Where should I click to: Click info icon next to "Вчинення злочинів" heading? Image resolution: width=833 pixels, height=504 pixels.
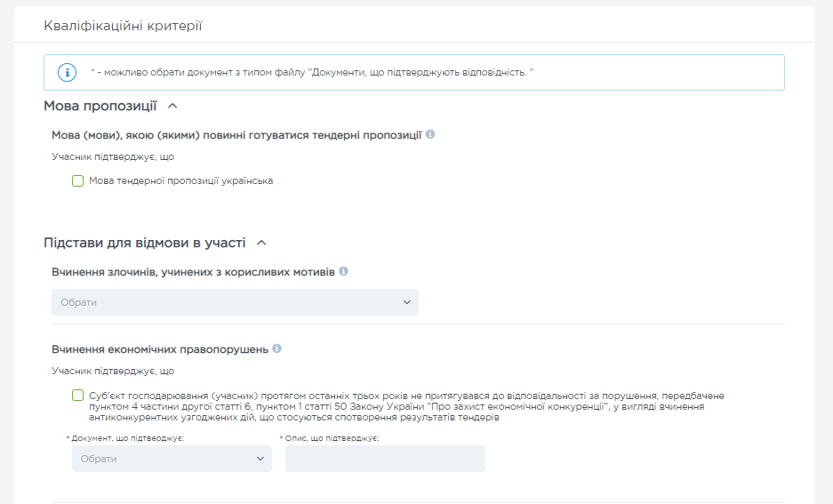(x=343, y=271)
